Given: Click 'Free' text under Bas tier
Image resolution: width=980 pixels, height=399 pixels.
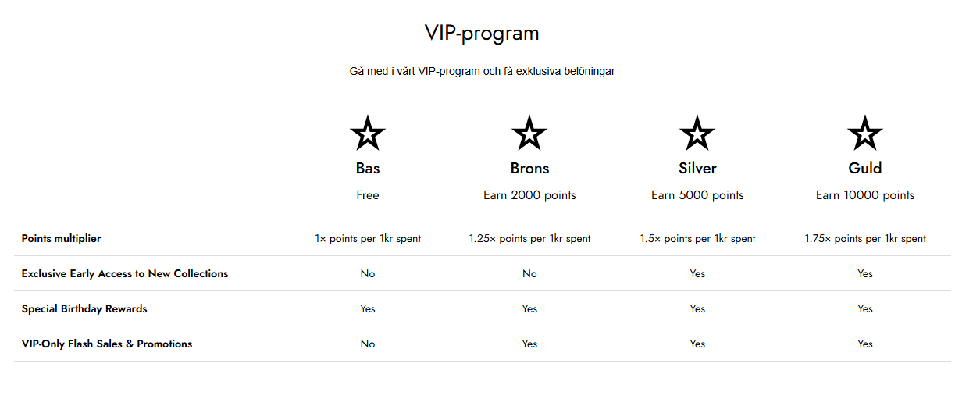Looking at the screenshot, I should pos(368,195).
